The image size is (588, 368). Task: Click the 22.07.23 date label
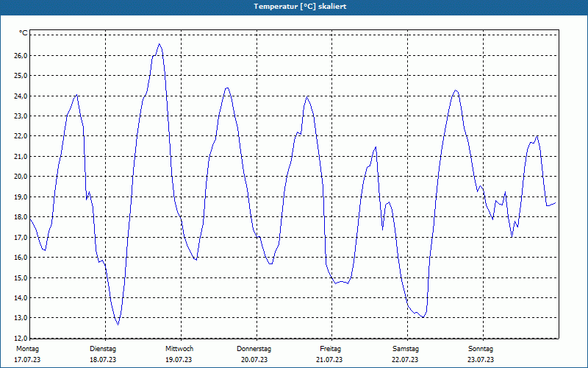(405, 360)
